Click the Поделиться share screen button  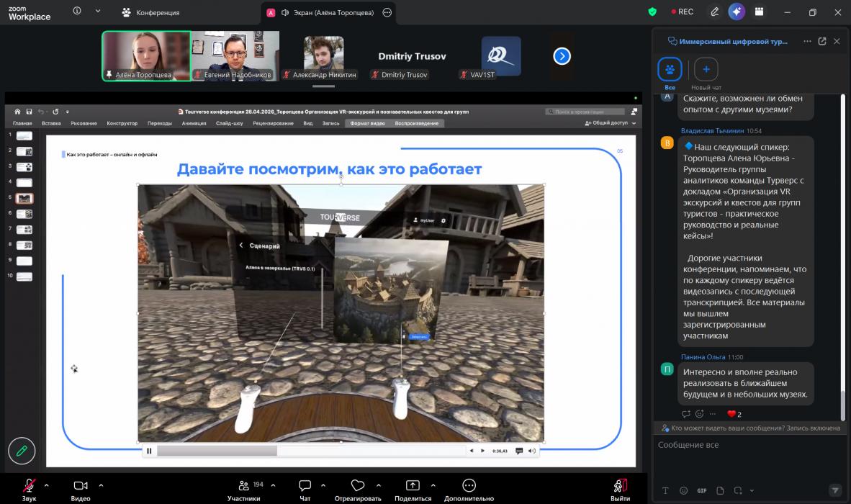click(413, 490)
